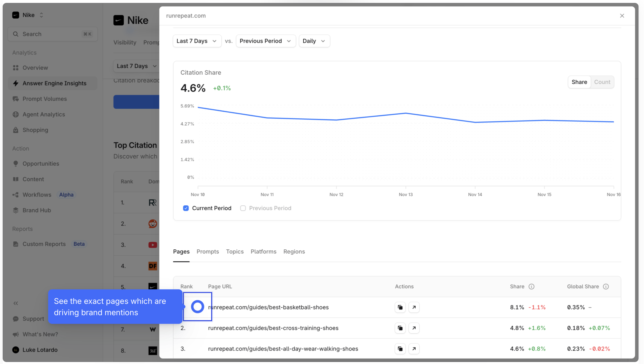Click the Brand Hub layers icon
The width and height of the screenshot is (644, 364).
[16, 210]
